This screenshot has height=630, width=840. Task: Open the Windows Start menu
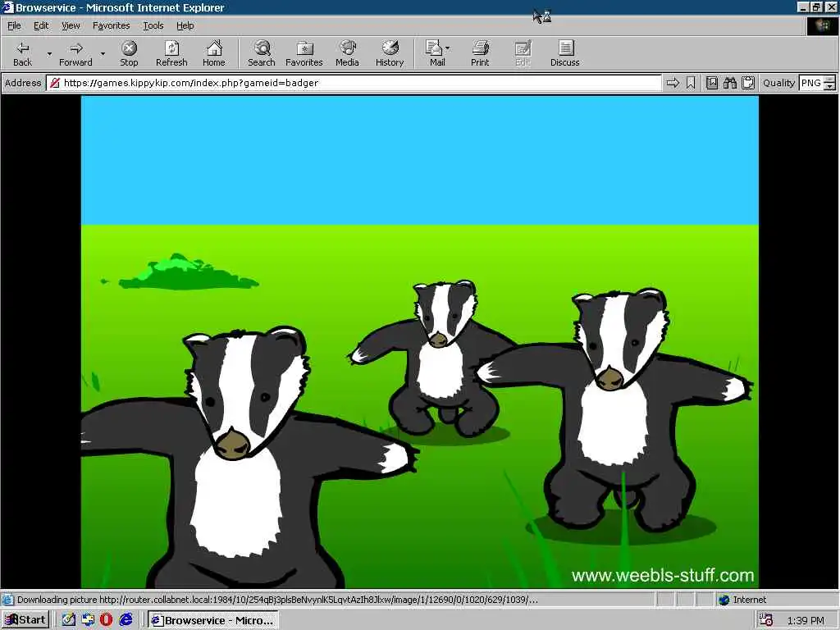(25, 620)
